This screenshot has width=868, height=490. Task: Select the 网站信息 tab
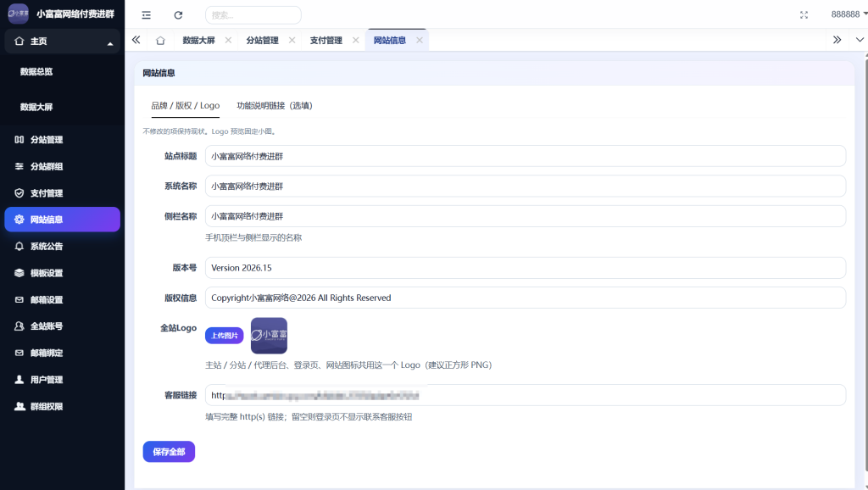[390, 41]
